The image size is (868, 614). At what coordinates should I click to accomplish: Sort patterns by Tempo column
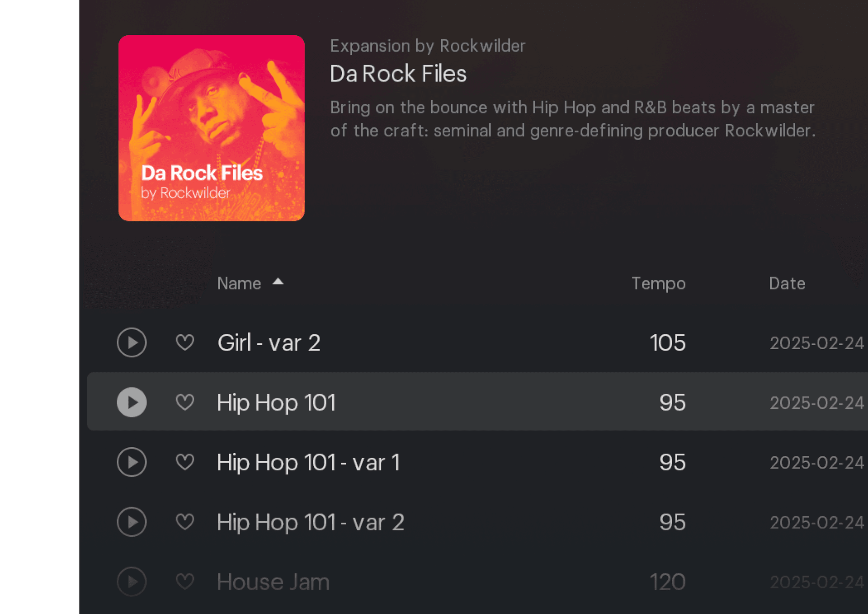click(x=658, y=283)
